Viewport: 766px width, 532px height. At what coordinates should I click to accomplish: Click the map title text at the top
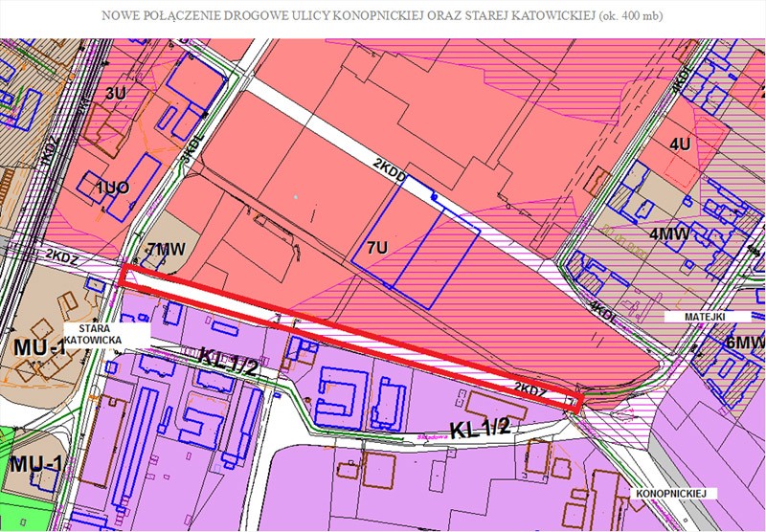click(383, 17)
